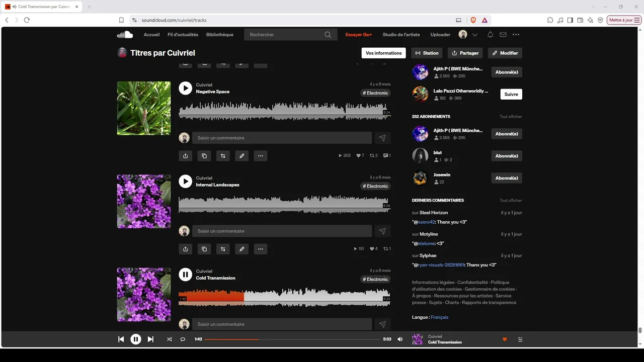Viewport: 644px width, 362px height.
Task: Focus the Rechercher search field
Action: 291,35
